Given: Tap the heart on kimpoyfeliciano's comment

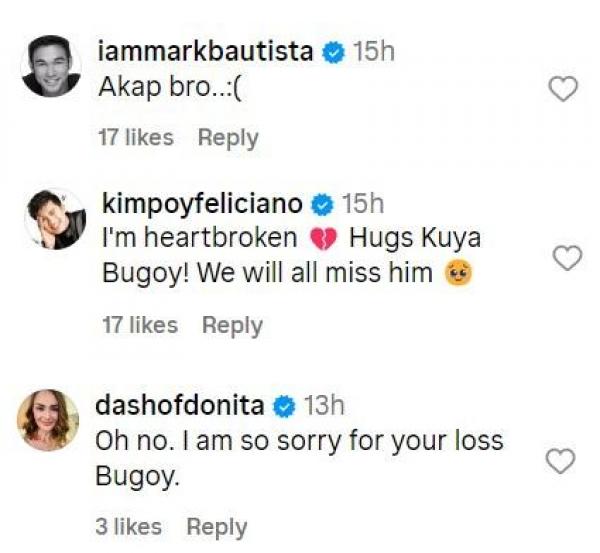Looking at the screenshot, I should click(x=567, y=258).
